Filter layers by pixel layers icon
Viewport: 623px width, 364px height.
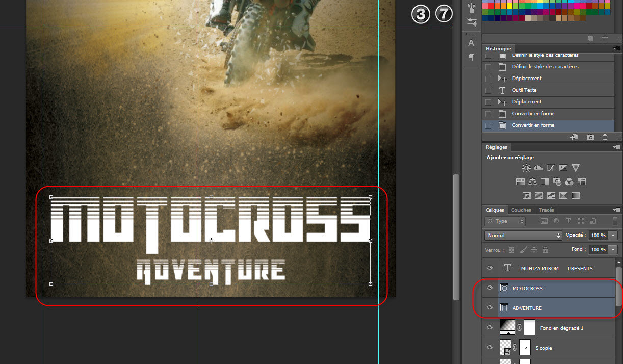point(544,221)
